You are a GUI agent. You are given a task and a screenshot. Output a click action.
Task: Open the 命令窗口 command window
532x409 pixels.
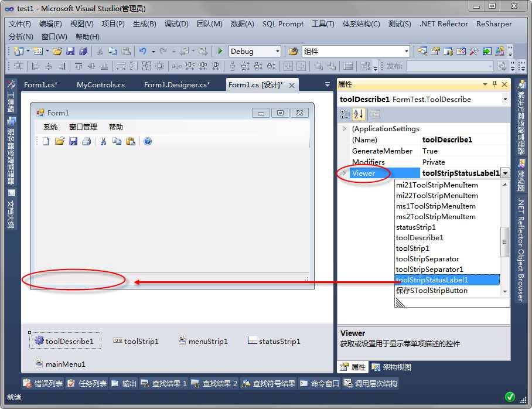319,384
